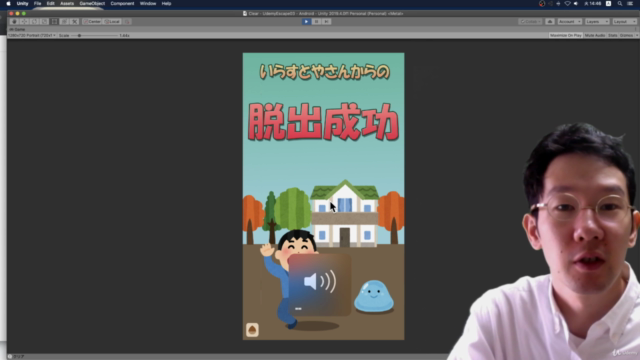Select the custom editor tools icon
This screenshot has width=640, height=360.
point(75,22)
